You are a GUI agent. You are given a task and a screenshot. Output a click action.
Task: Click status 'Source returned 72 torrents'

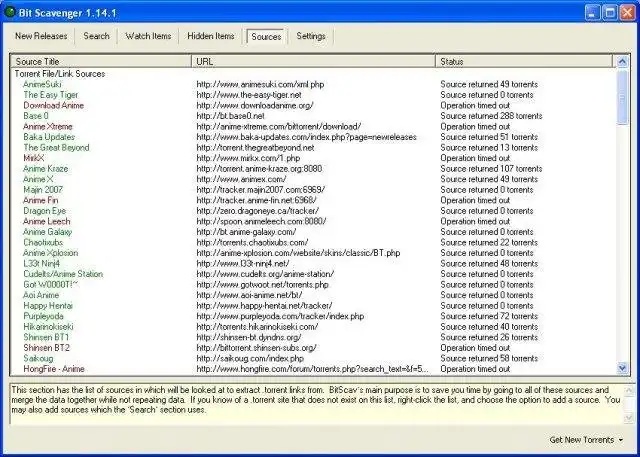click(x=489, y=316)
